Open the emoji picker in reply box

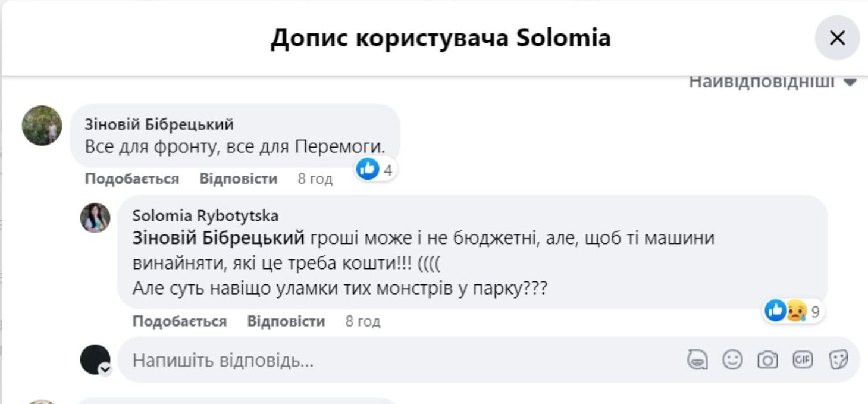coord(732,360)
